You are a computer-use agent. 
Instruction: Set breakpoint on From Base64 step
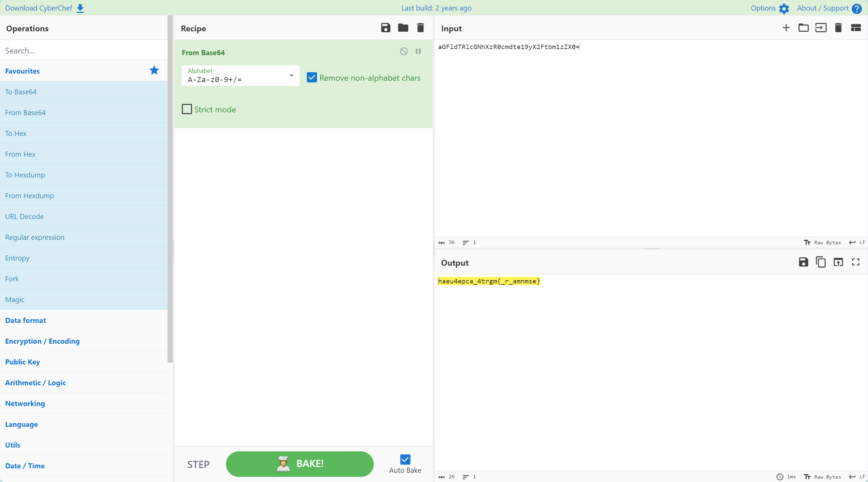point(418,51)
